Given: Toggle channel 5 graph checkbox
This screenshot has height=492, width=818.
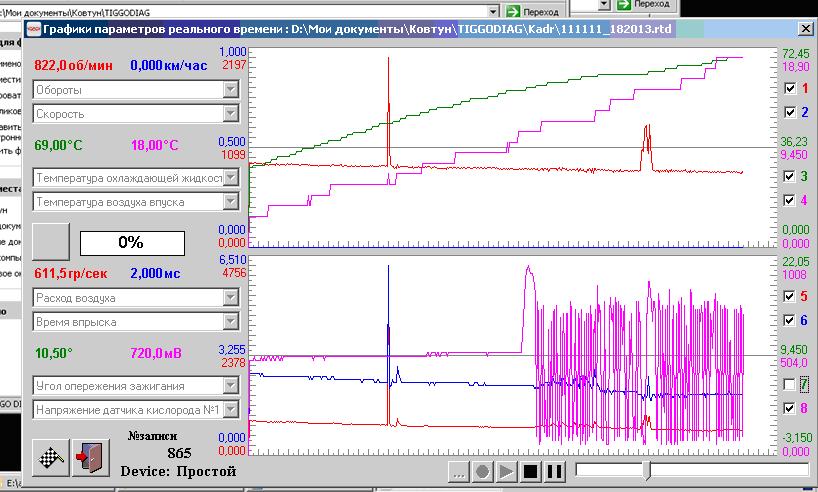Looking at the screenshot, I should pyautogui.click(x=790, y=296).
